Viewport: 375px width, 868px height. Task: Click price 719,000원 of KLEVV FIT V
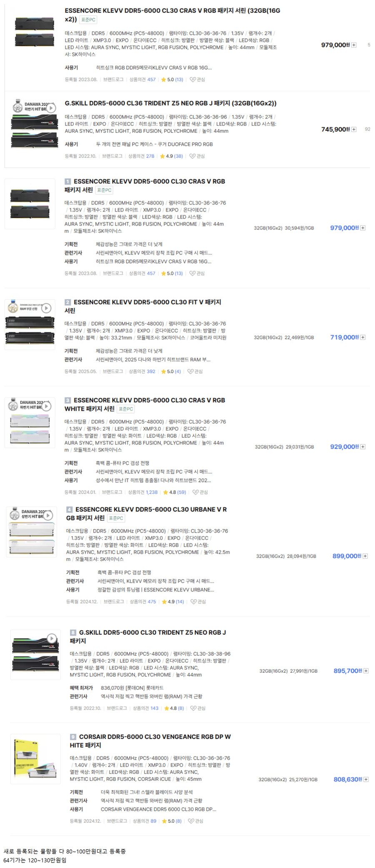[345, 337]
